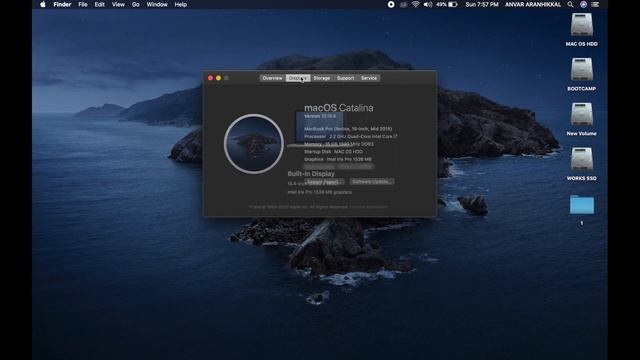Open the Go menu
The height and width of the screenshot is (360, 640).
coord(136,4)
